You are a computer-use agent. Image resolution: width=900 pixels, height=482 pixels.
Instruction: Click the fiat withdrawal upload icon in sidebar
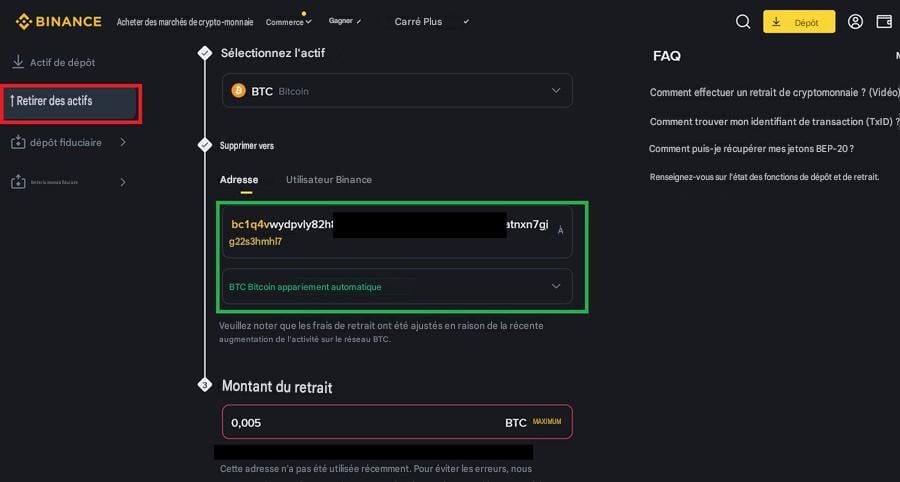[18, 182]
